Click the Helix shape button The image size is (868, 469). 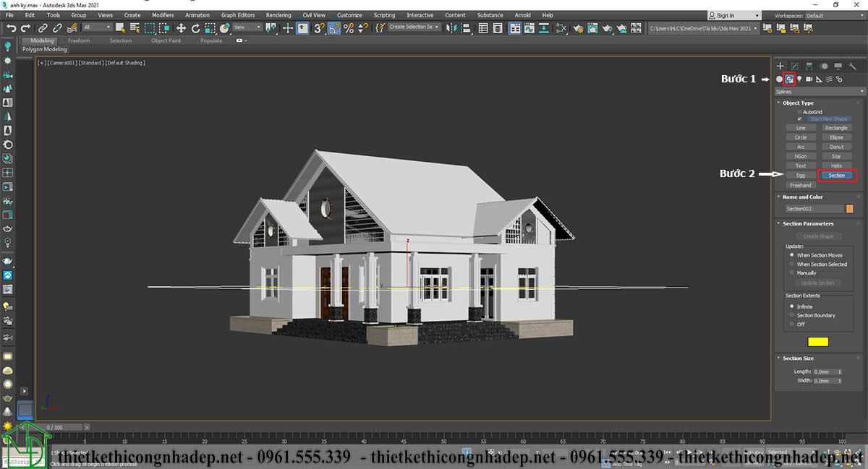click(836, 165)
